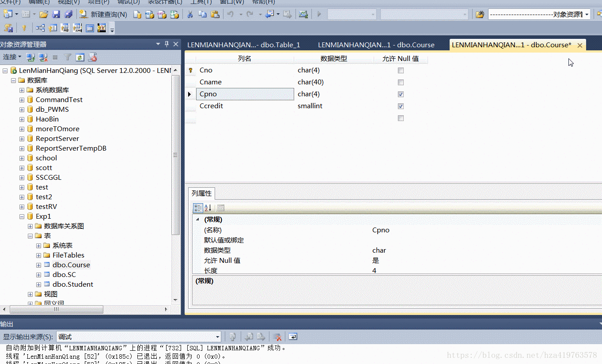This screenshot has width=602, height=364.
Task: Expand the dbo.Student table node
Action: click(38, 284)
